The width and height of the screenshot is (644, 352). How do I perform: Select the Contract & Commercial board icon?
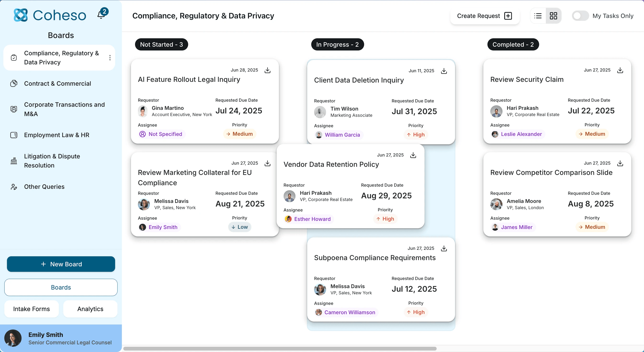pos(14,84)
